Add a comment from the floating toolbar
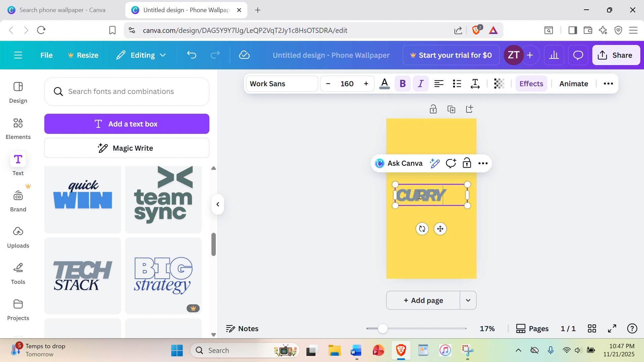 pyautogui.click(x=451, y=163)
